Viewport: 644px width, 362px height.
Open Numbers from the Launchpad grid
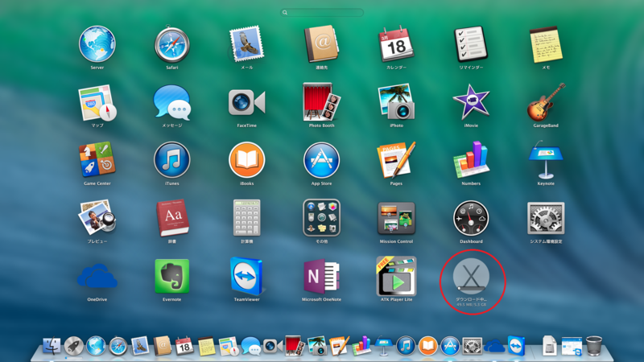[x=471, y=160]
